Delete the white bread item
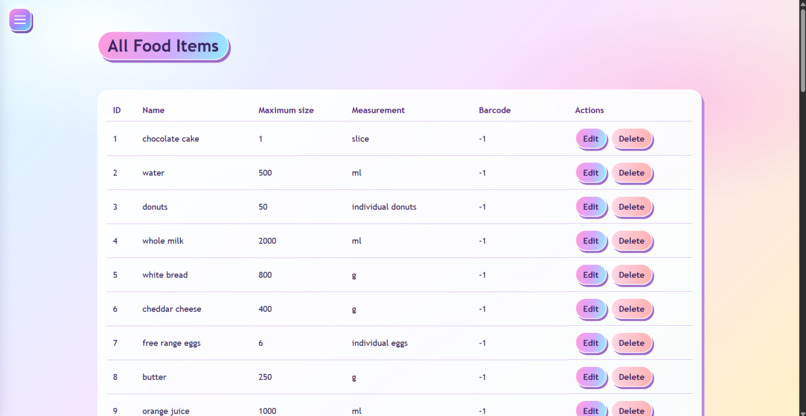 (631, 275)
